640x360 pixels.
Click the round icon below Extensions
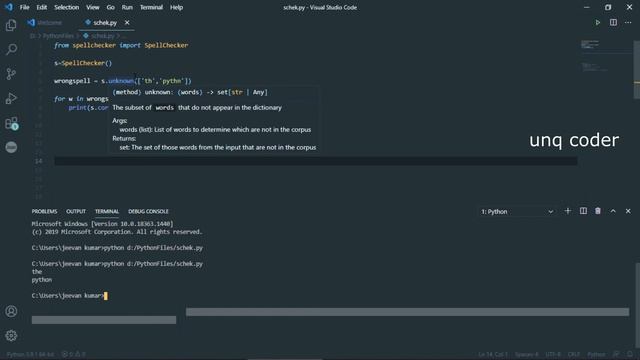tap(11, 147)
